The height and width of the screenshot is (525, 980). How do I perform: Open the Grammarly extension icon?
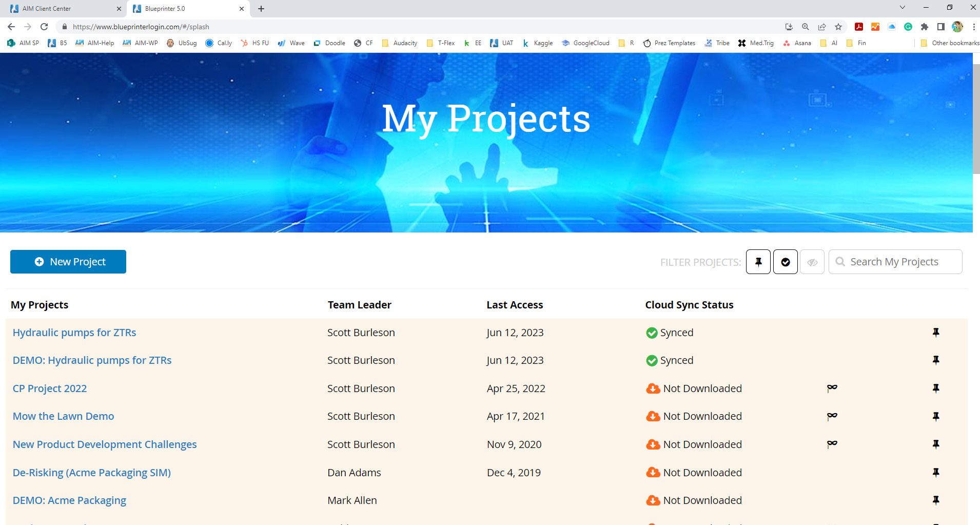[908, 27]
